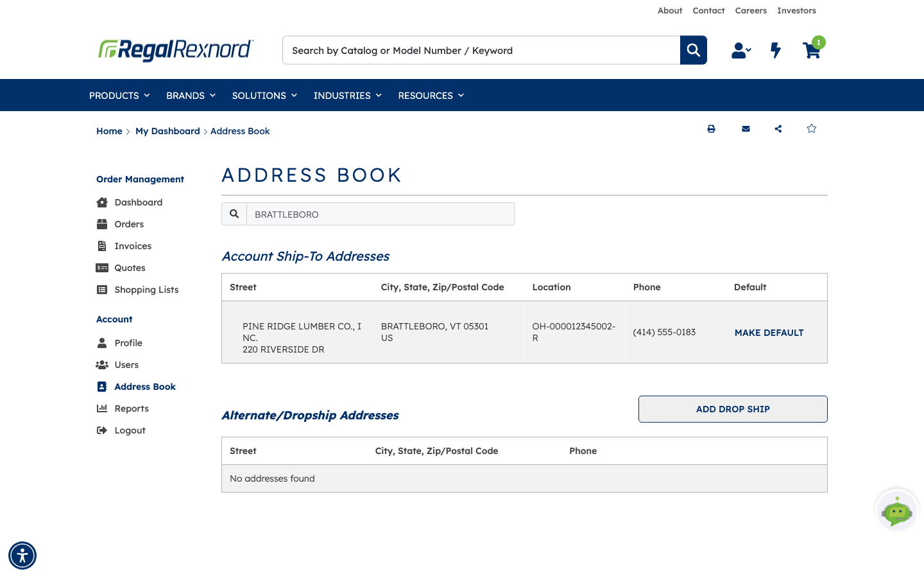The height and width of the screenshot is (578, 924).
Task: Open the Contact link
Action: tap(708, 11)
